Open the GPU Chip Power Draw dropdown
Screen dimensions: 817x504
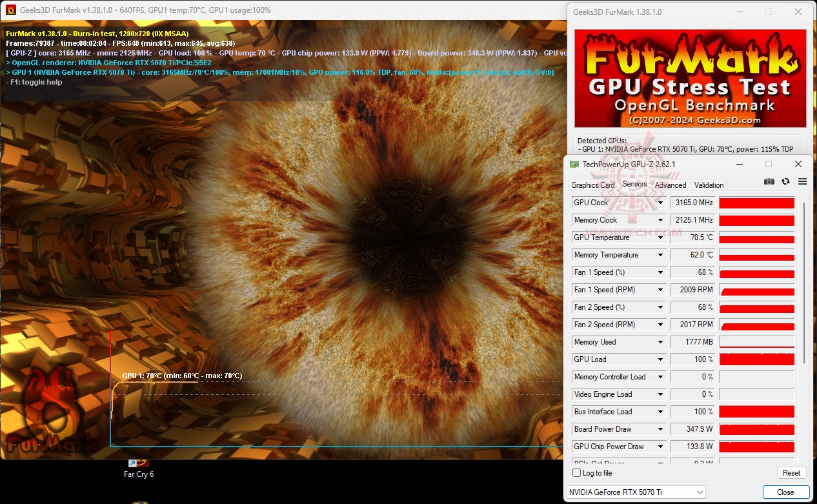[660, 447]
